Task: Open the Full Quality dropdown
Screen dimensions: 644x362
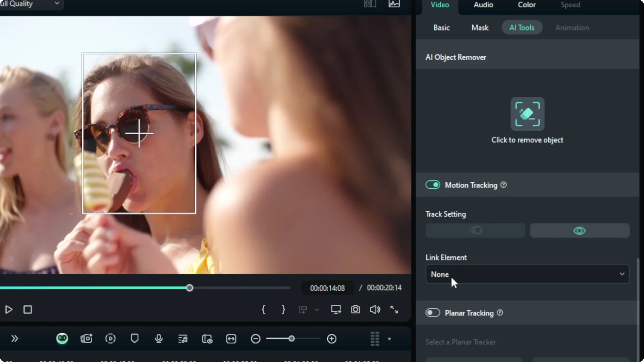Action: pyautogui.click(x=32, y=3)
